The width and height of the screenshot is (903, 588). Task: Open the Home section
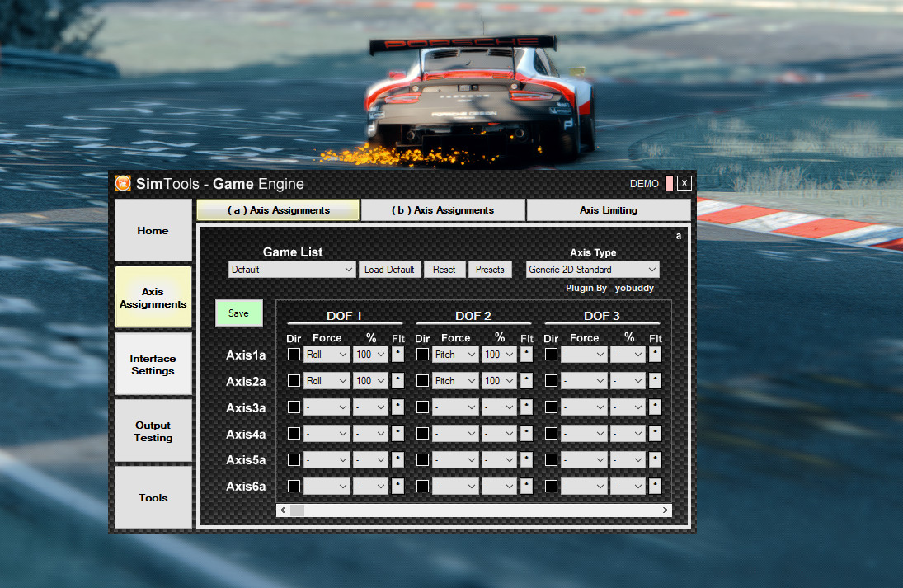point(153,230)
